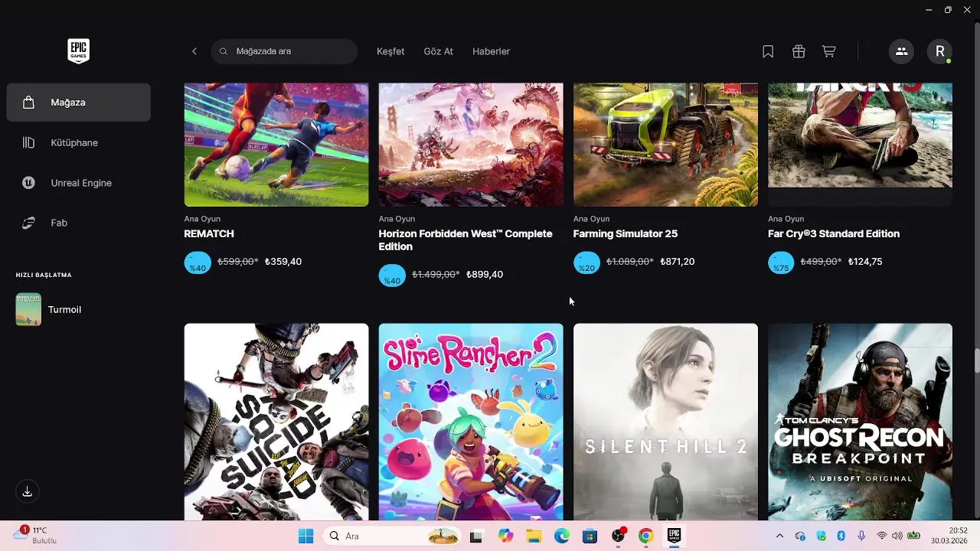Go back with the left chevron arrow
Viewport: 980px width, 551px height.
point(194,51)
